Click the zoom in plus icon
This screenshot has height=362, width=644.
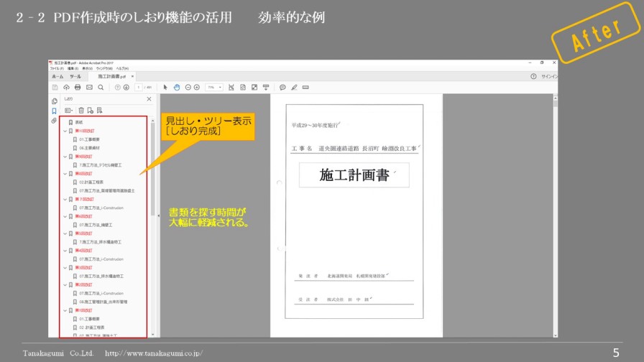[196, 87]
